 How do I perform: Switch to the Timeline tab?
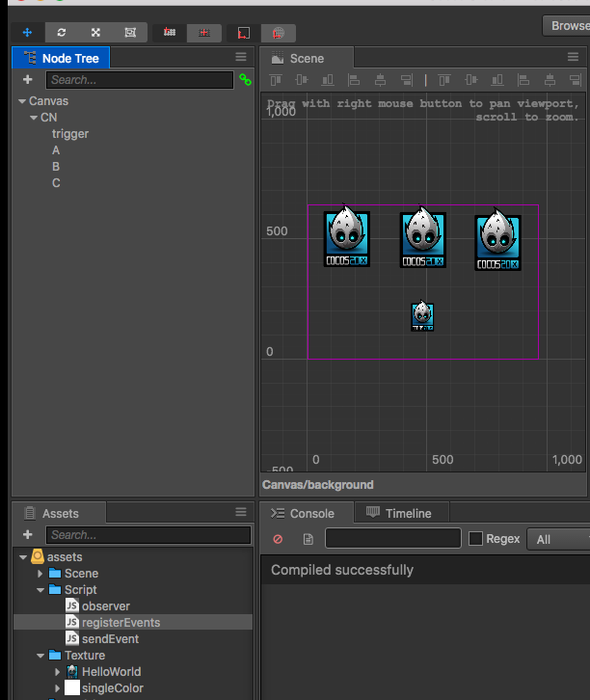[402, 513]
